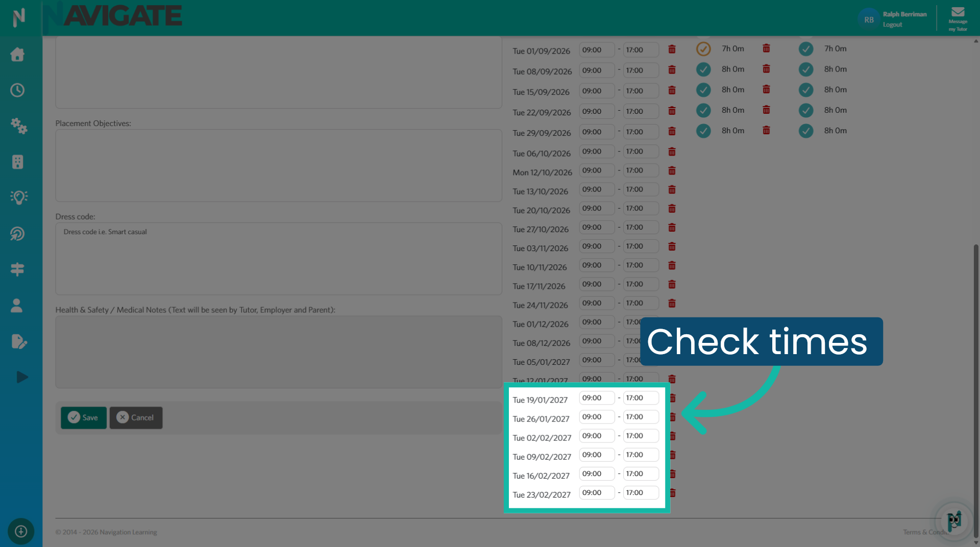980x547 pixels.
Task: Toggle first-column check beside Tue 08/09/2026
Action: [703, 69]
